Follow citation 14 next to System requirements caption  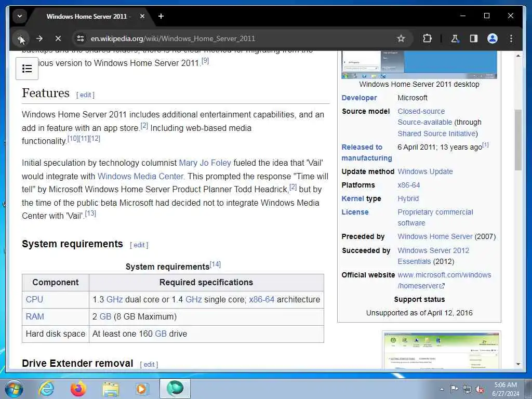(215, 264)
